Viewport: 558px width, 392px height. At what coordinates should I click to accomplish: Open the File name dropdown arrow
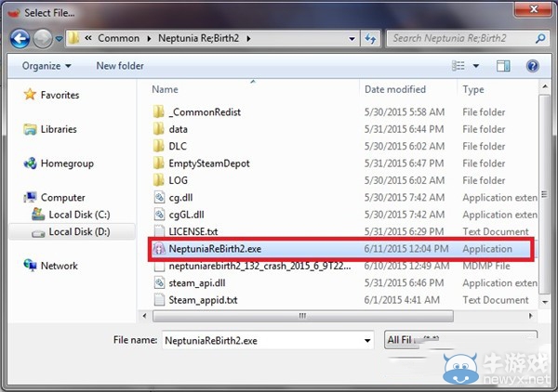[x=367, y=341]
